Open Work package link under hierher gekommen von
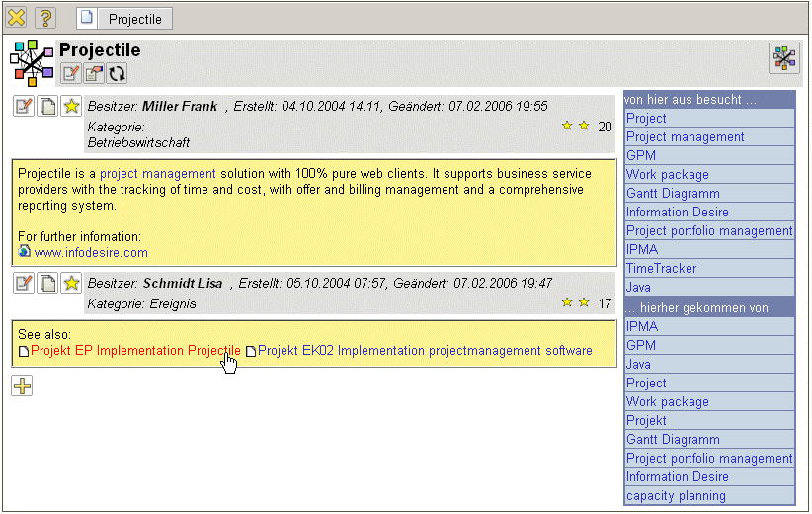The width and height of the screenshot is (812, 514). tap(667, 401)
